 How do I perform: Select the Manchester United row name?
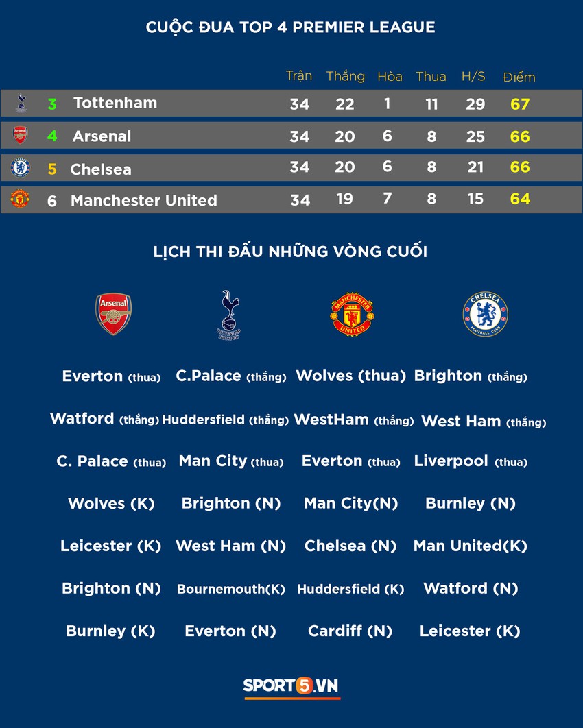[144, 200]
